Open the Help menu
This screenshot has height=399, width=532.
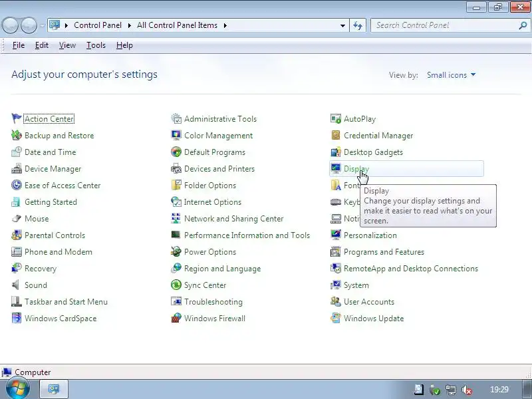[x=124, y=45]
